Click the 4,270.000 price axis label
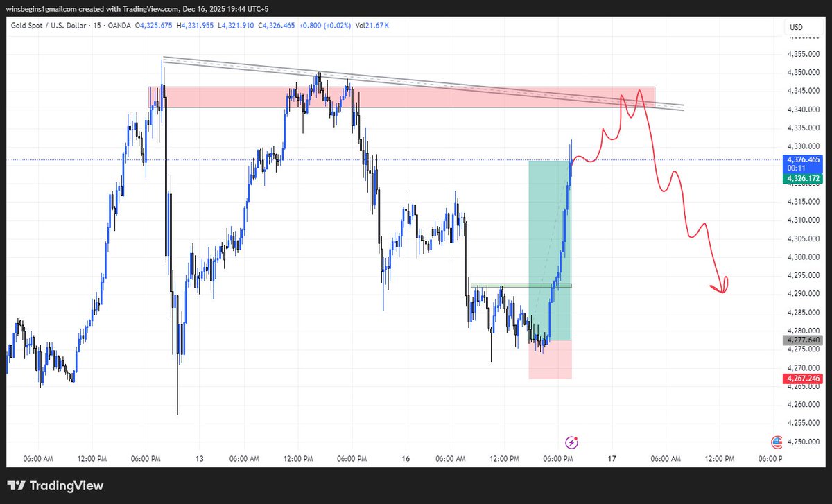This screenshot has width=832, height=504. point(804,368)
